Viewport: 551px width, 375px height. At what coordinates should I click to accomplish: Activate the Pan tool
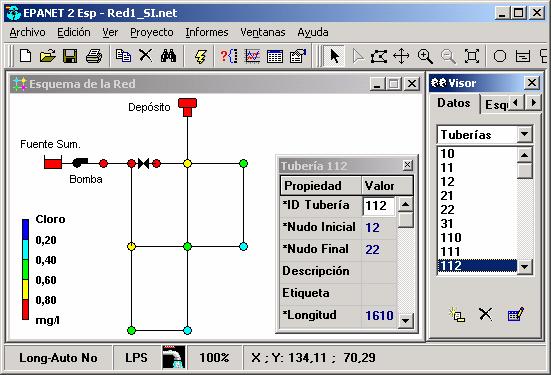(401, 56)
